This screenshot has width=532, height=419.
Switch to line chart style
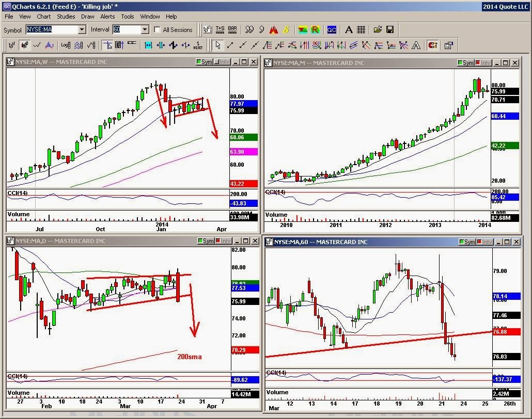pos(37,45)
